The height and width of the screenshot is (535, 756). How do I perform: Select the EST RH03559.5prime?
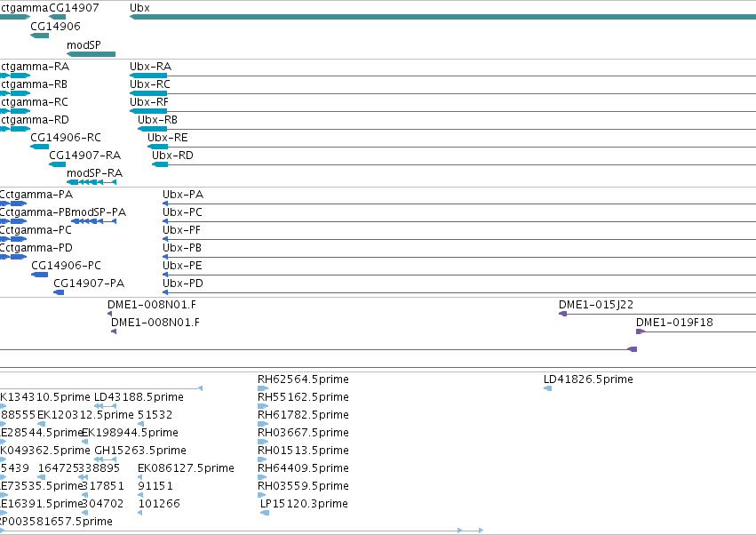click(x=303, y=486)
